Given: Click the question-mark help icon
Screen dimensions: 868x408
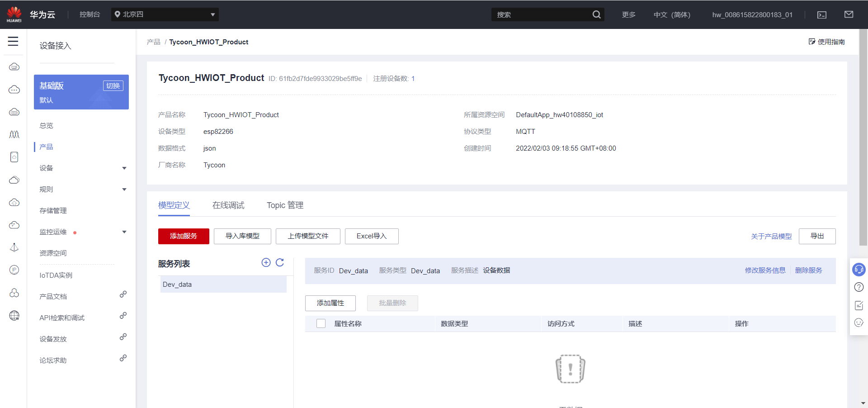Looking at the screenshot, I should coord(859,287).
